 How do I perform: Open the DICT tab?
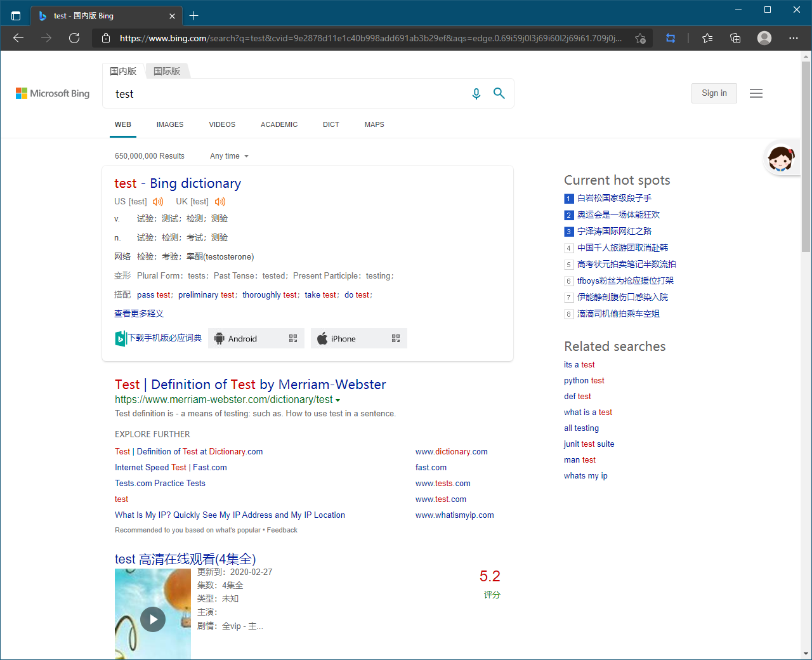pos(331,124)
